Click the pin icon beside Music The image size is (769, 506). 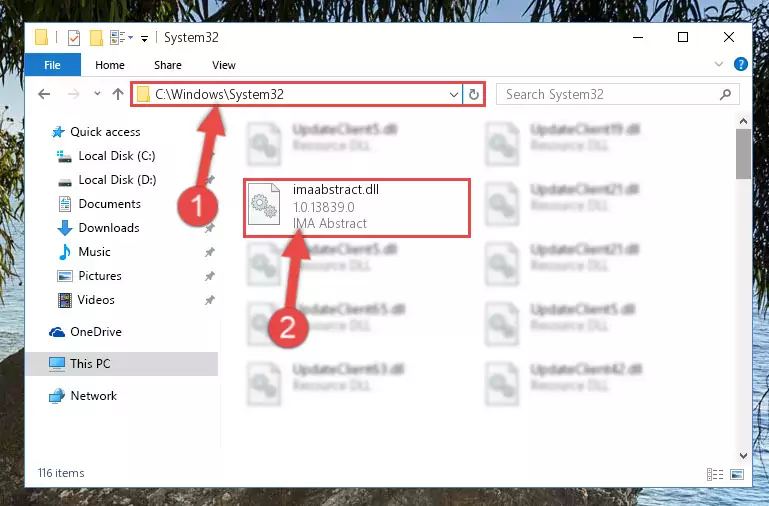click(209, 252)
